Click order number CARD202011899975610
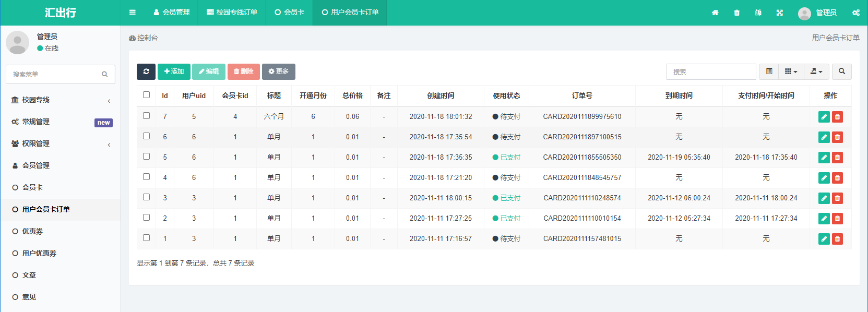This screenshot has width=868, height=312. tap(582, 116)
